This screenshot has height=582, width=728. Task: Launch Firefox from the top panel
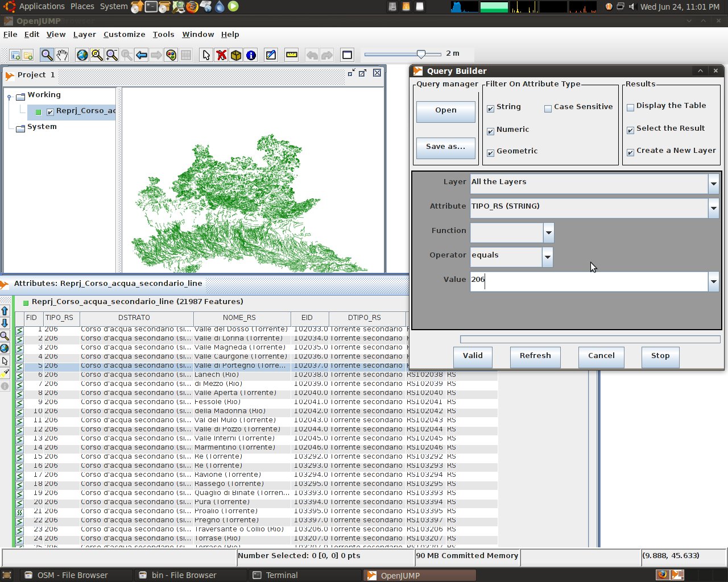click(x=192, y=7)
